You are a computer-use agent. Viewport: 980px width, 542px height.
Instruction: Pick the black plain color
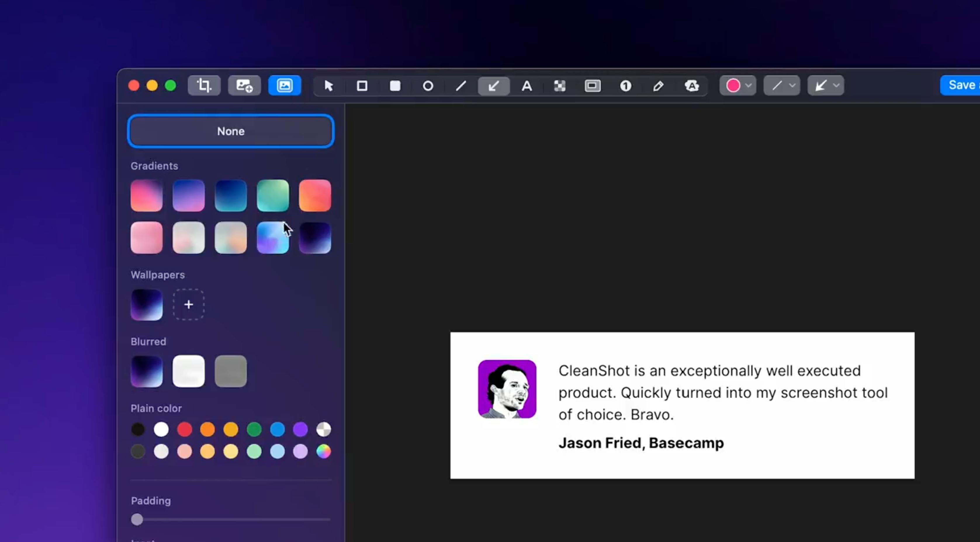click(138, 429)
